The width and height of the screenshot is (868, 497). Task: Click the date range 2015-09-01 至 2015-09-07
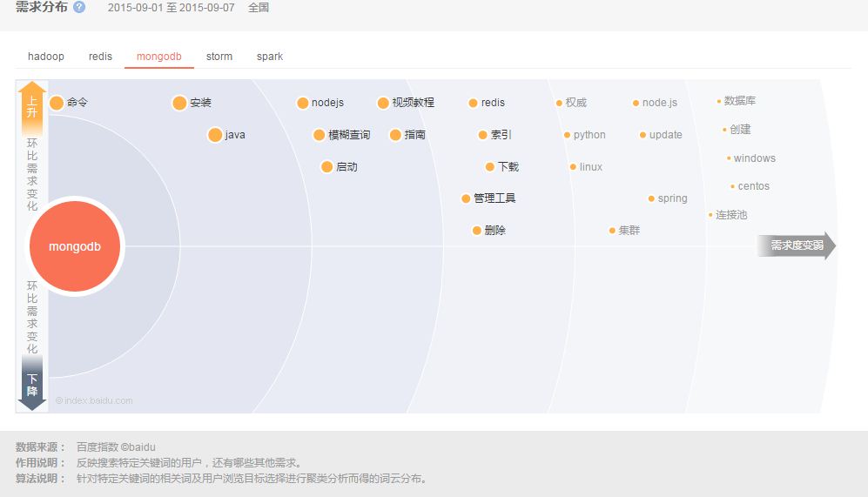click(171, 8)
